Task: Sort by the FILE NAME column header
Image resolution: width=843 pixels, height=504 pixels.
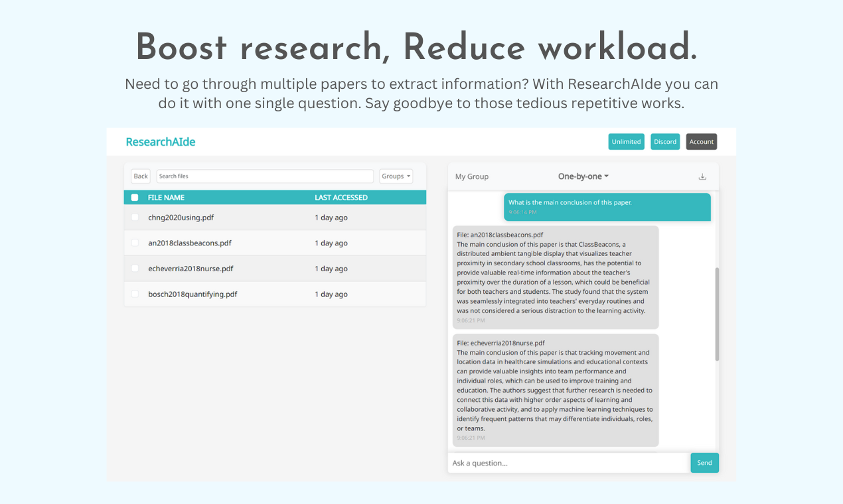Action: tap(166, 198)
